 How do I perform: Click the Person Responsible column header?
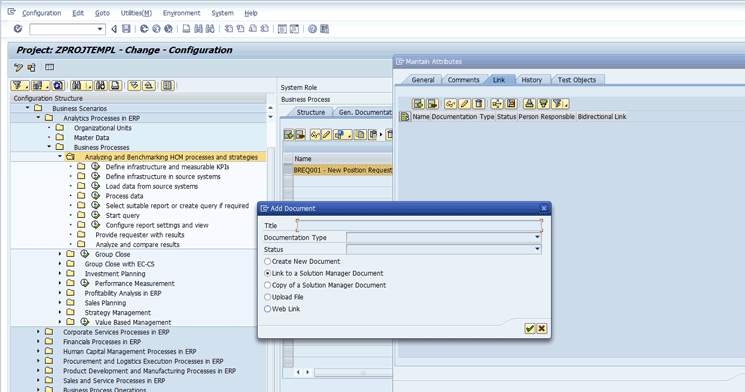(x=546, y=116)
